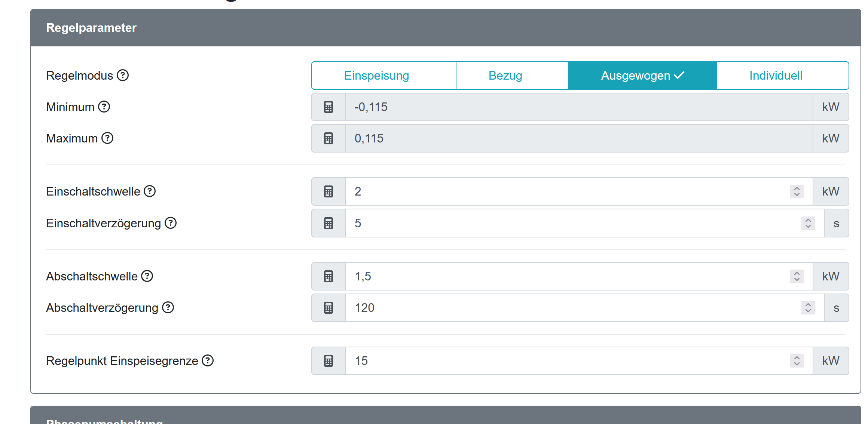Click help icon beside Maximum label
Screen dimensions: 868x424
(107, 138)
